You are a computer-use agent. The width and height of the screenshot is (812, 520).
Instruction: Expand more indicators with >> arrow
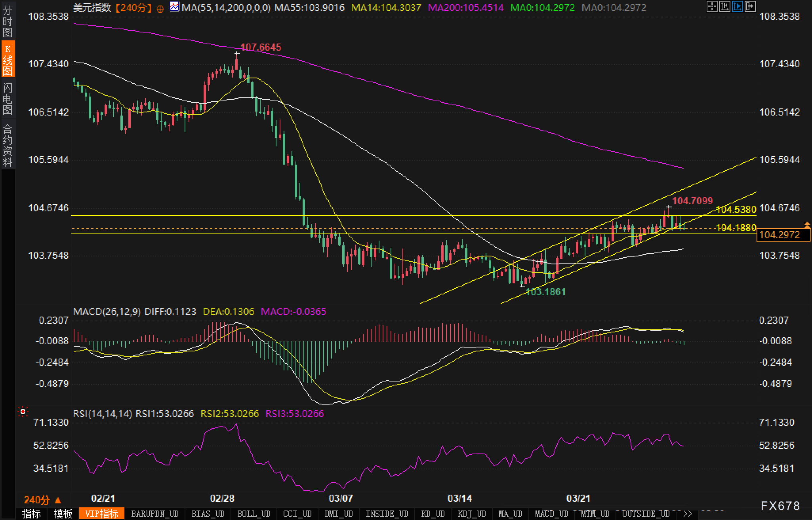(688, 514)
